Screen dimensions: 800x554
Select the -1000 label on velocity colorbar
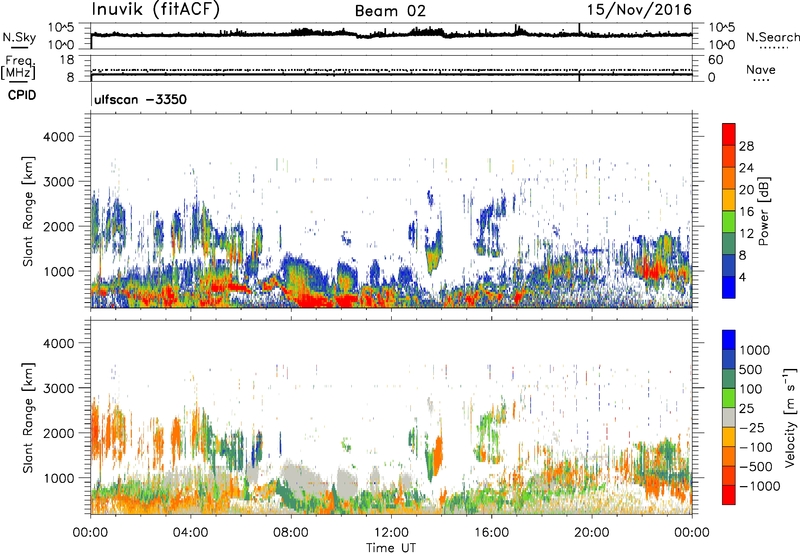pyautogui.click(x=759, y=486)
